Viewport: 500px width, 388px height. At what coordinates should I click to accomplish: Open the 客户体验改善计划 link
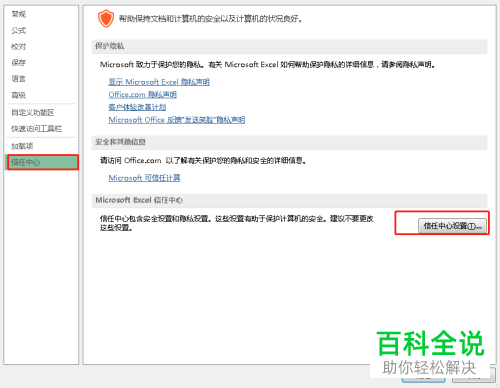coord(137,107)
